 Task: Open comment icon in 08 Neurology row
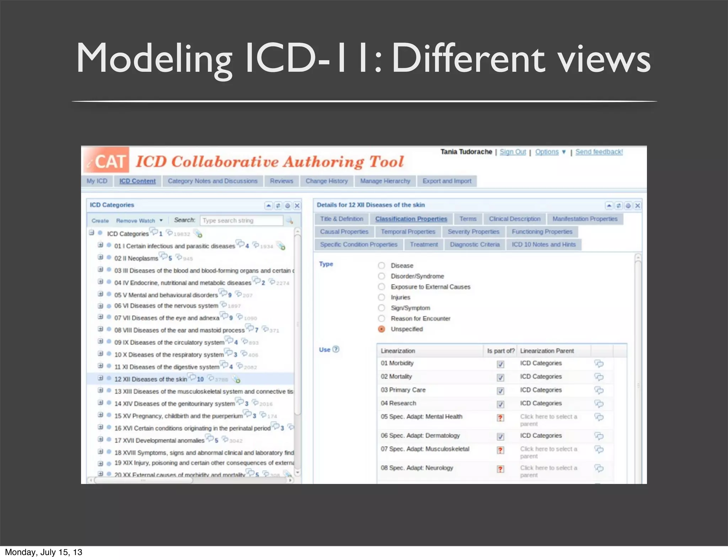coord(599,468)
